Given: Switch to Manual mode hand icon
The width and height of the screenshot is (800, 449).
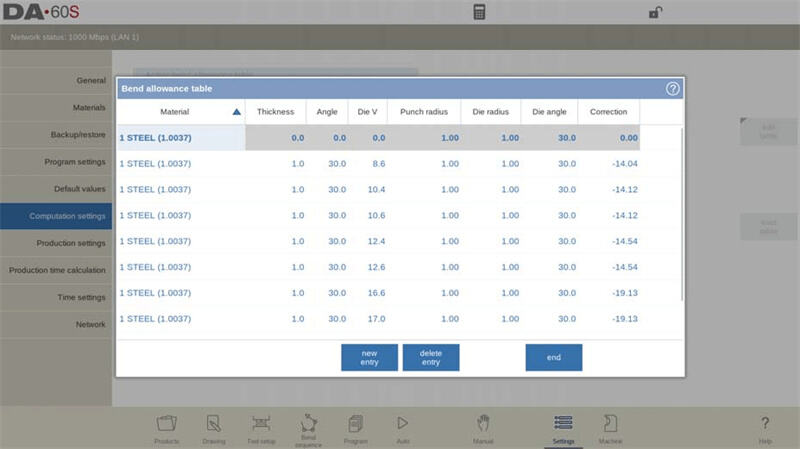Looking at the screenshot, I should point(483,427).
